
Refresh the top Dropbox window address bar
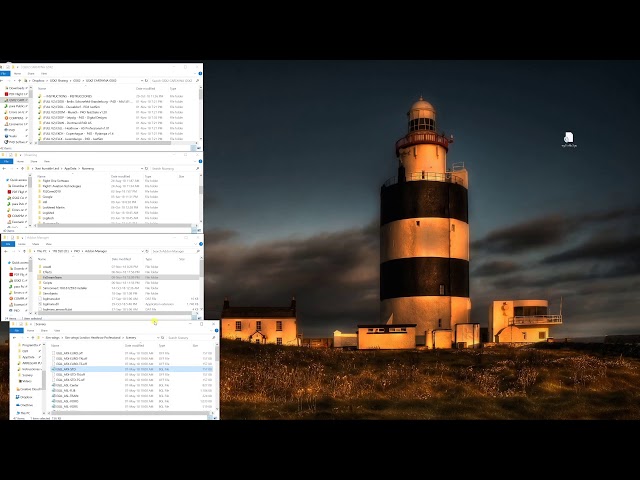147,80
